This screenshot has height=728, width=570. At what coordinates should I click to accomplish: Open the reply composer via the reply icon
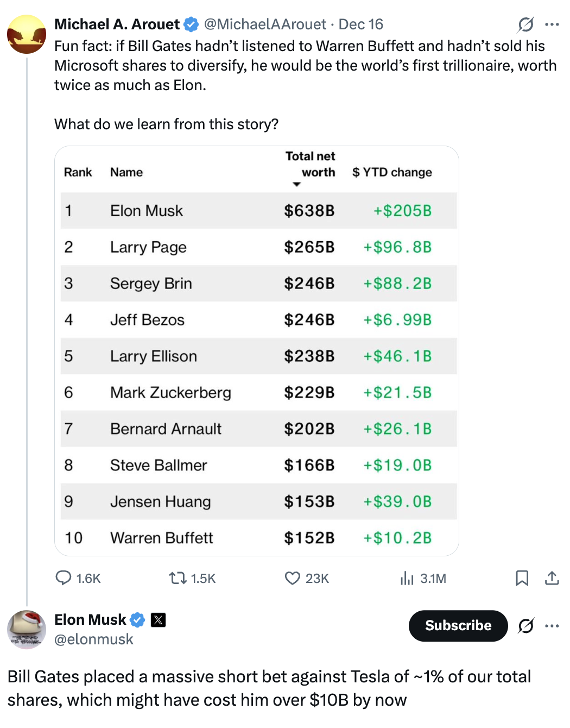coord(63,579)
